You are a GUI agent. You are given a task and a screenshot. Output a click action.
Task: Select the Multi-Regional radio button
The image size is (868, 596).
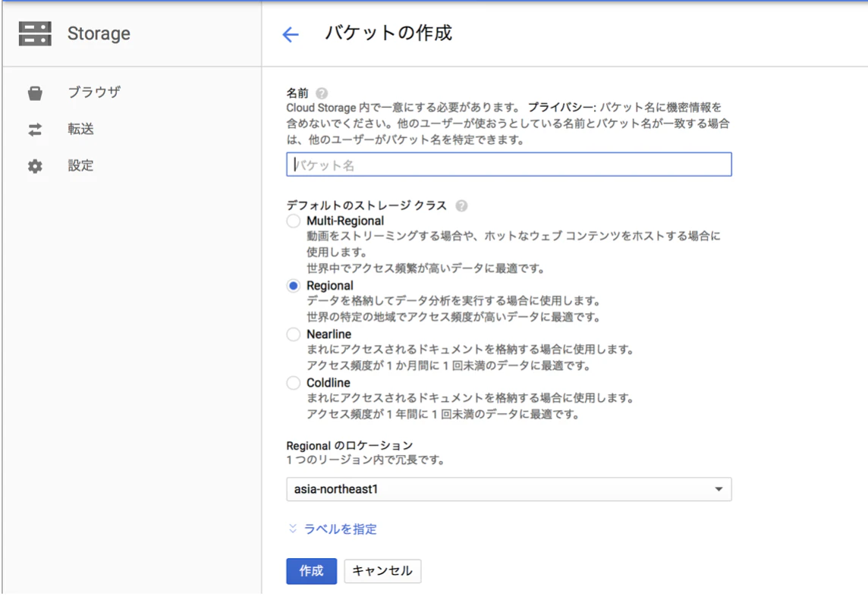click(294, 221)
